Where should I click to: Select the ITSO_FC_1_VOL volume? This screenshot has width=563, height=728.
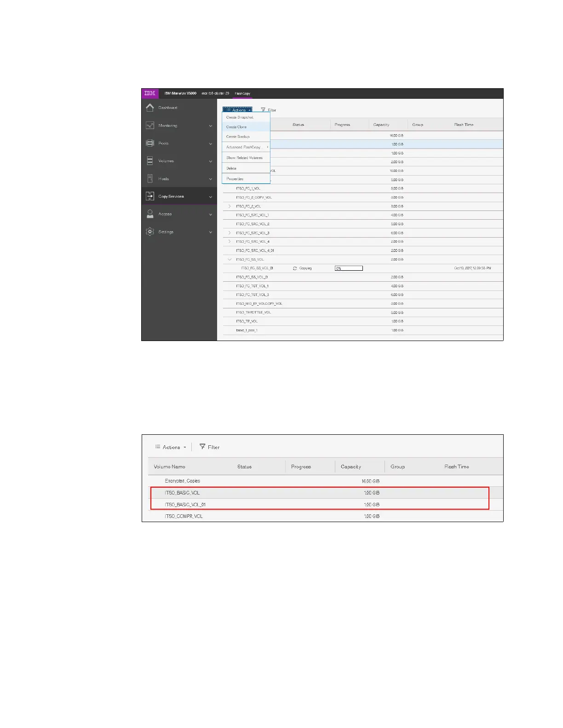pyautogui.click(x=248, y=188)
